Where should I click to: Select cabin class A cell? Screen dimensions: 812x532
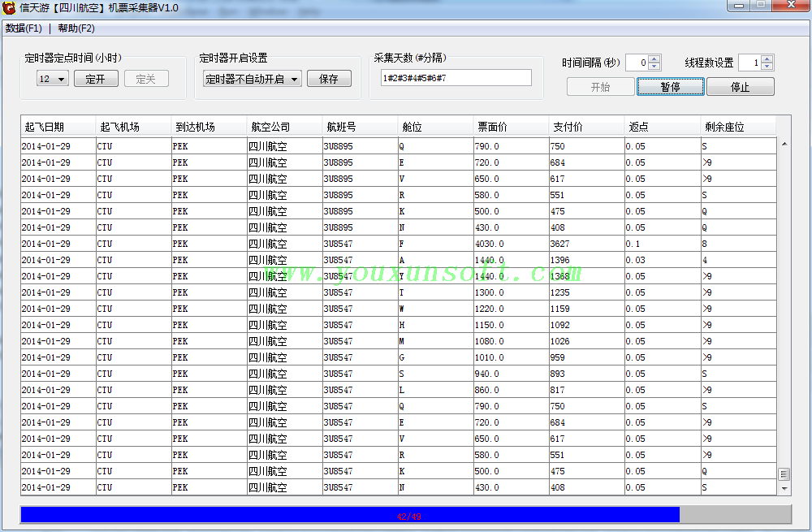[436, 260]
